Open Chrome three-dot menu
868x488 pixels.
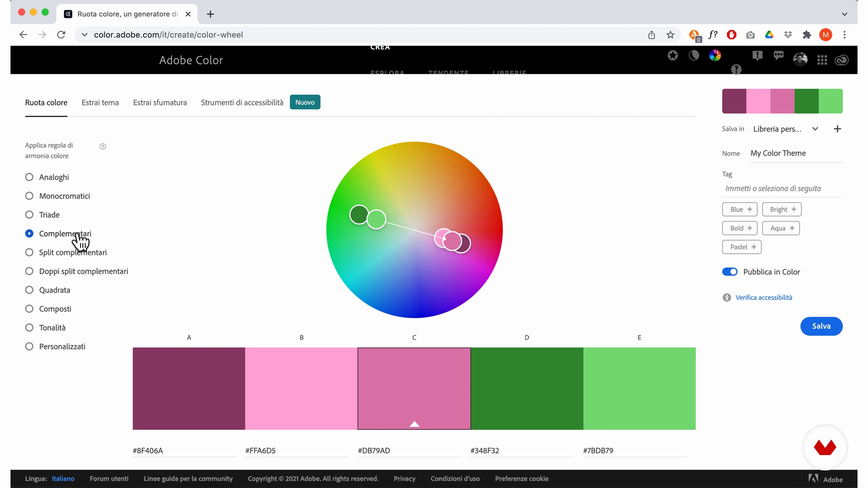[x=844, y=35]
